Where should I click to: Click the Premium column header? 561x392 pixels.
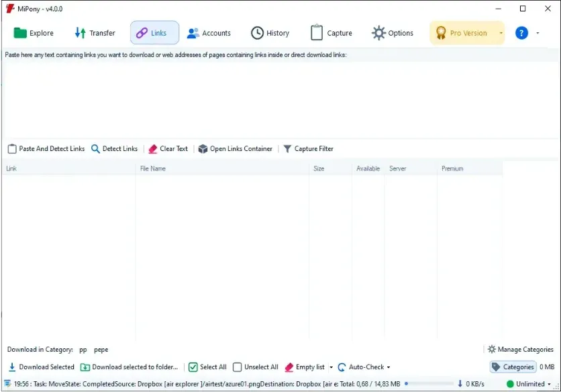tap(470, 168)
